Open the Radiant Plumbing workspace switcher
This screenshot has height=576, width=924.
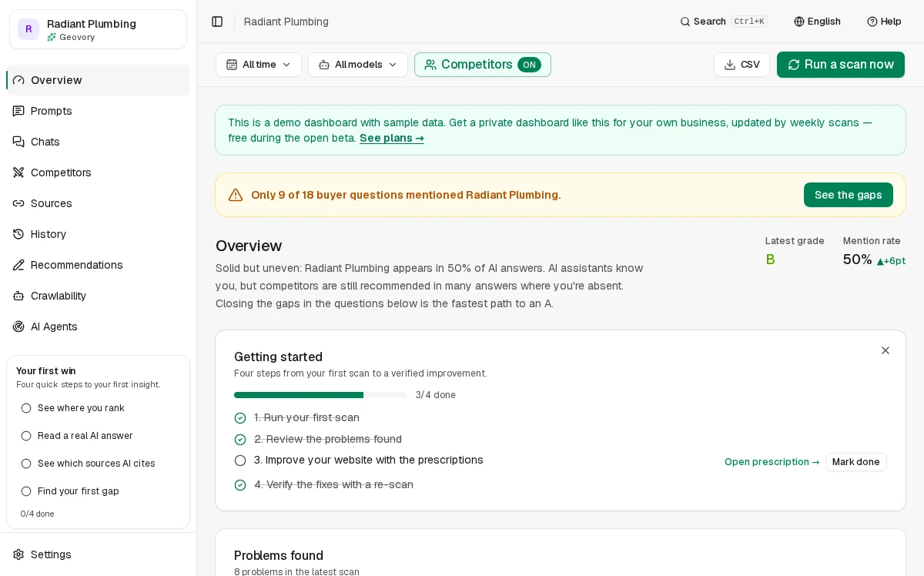tap(98, 29)
